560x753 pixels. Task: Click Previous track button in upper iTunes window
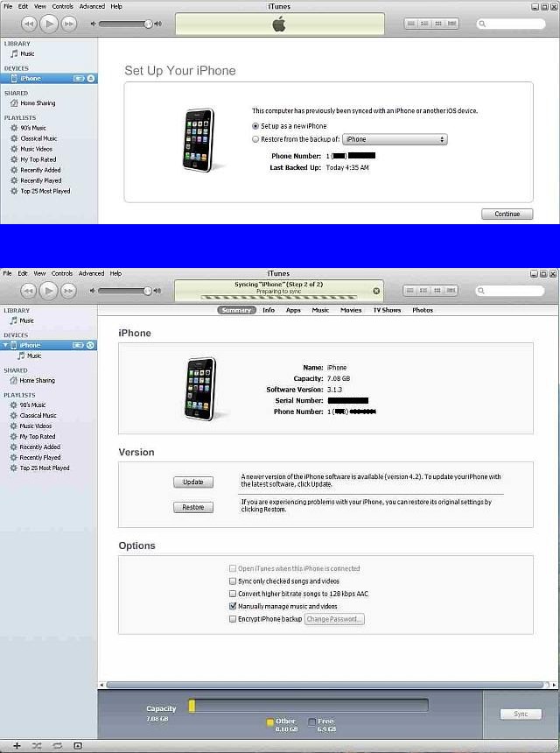pos(29,24)
